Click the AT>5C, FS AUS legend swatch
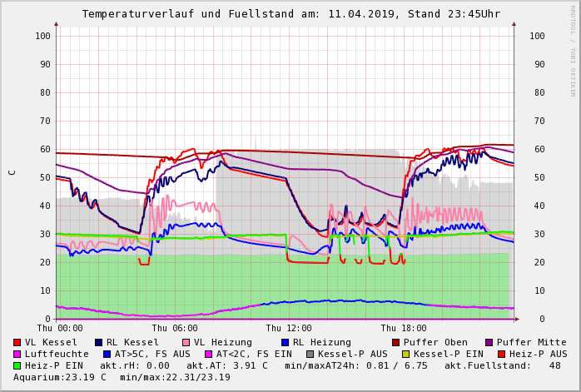 pyautogui.click(x=107, y=354)
